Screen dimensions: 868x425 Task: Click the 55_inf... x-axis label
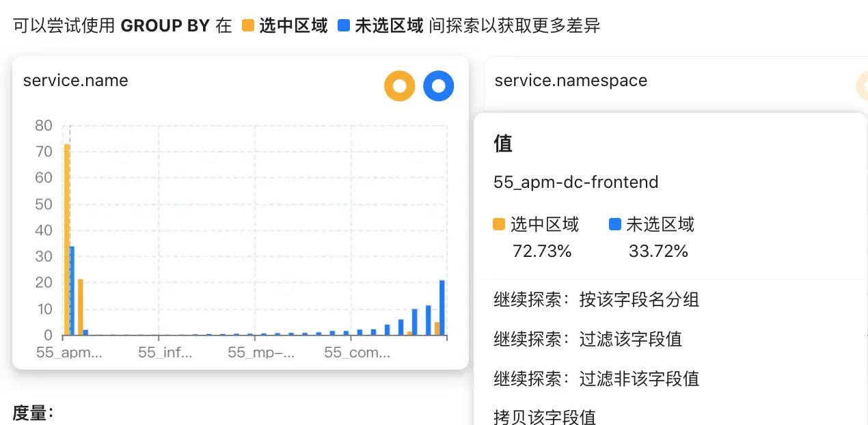click(x=165, y=353)
